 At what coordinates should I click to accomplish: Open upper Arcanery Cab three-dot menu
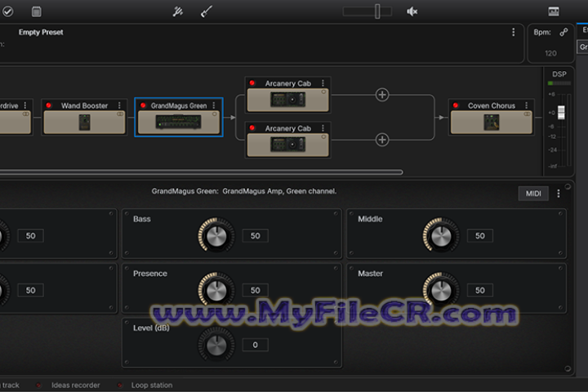click(x=323, y=83)
